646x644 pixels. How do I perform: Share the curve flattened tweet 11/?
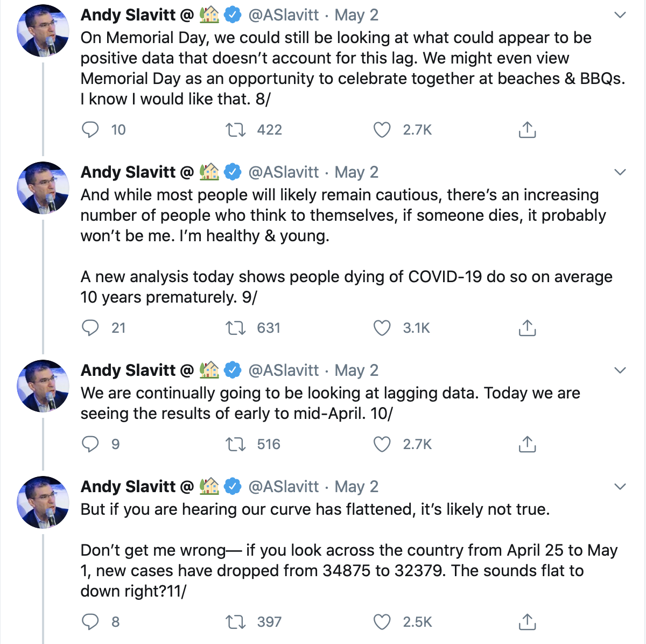click(x=527, y=622)
